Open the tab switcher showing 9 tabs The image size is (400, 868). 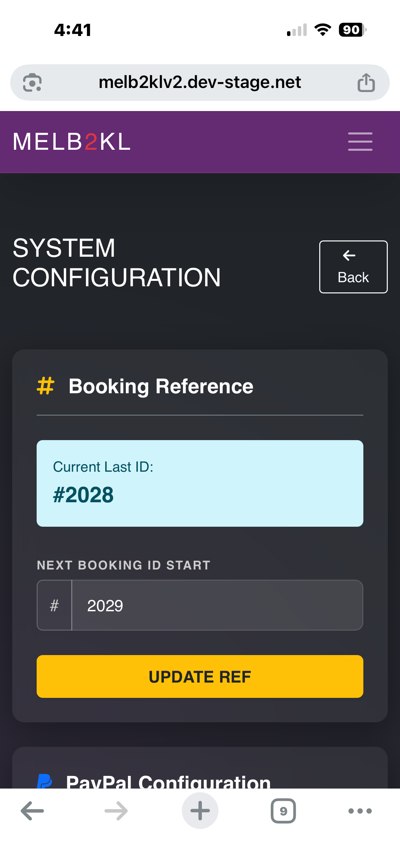point(283,811)
